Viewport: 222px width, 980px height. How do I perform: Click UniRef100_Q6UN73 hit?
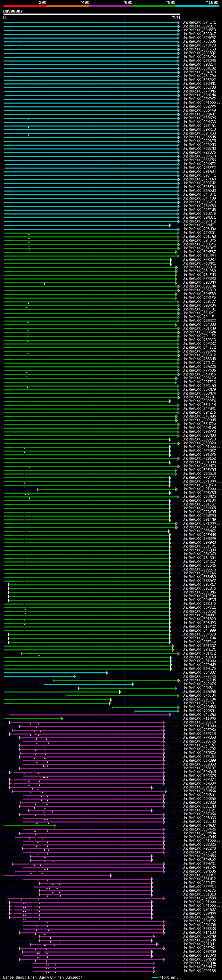click(199, 465)
